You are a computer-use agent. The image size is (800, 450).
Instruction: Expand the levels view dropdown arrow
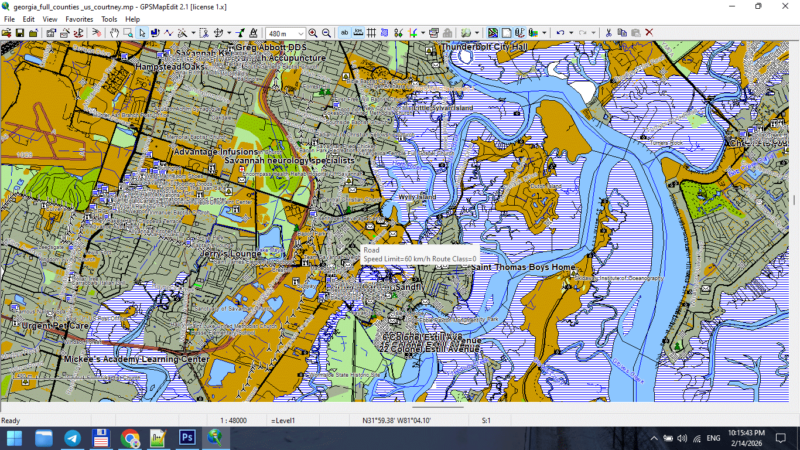click(x=544, y=33)
